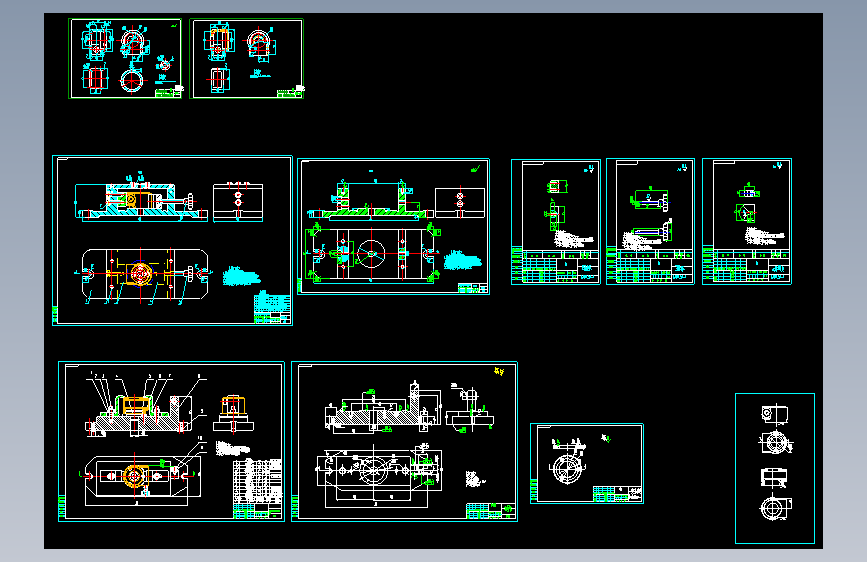Open the fixture assembly sheet with numbered leader callouts
This screenshot has height=562, width=867.
pyautogui.click(x=171, y=441)
